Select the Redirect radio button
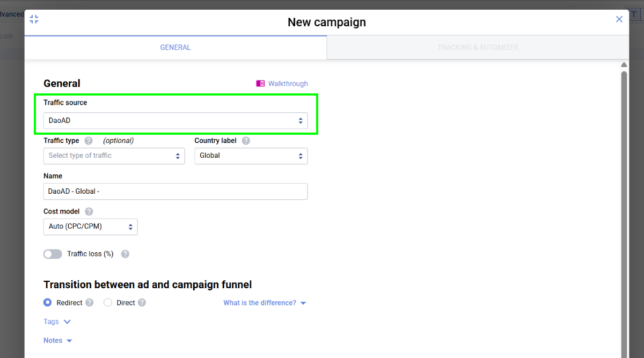The height and width of the screenshot is (358, 644). (x=48, y=303)
